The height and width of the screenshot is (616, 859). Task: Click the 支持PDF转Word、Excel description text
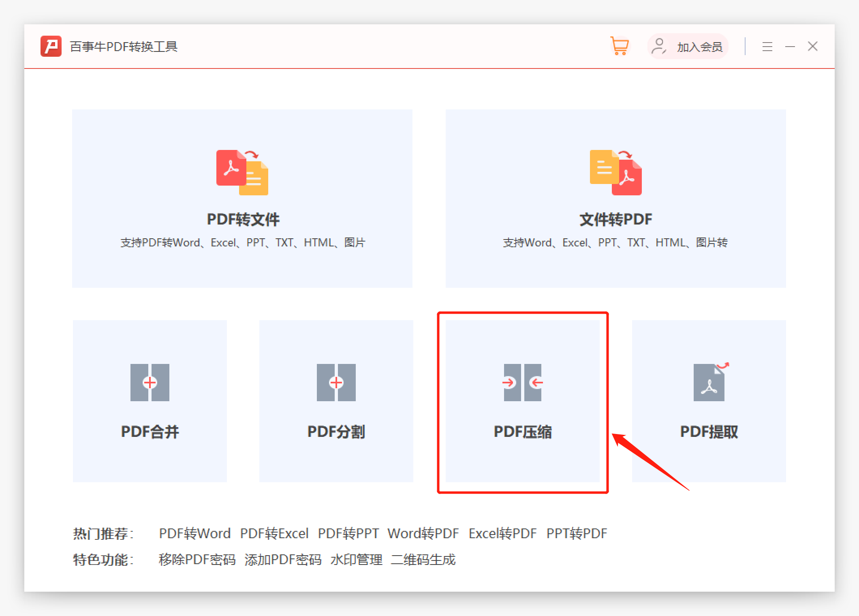(243, 243)
